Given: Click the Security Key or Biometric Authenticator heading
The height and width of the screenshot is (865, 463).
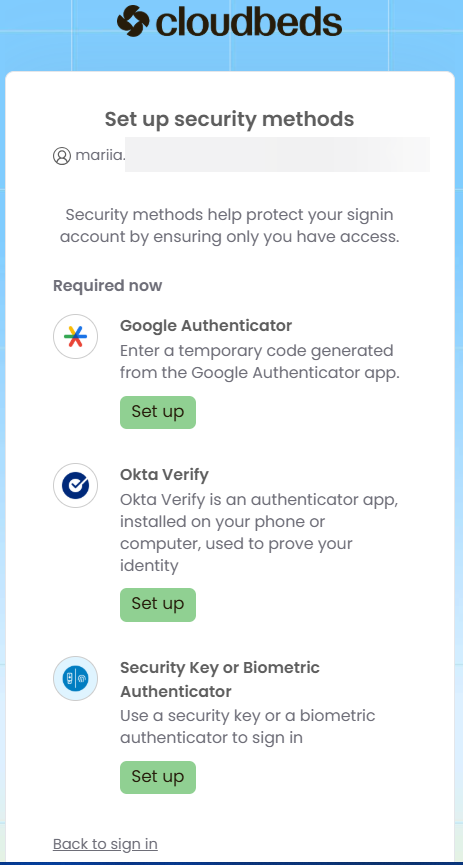Looking at the screenshot, I should [220, 679].
